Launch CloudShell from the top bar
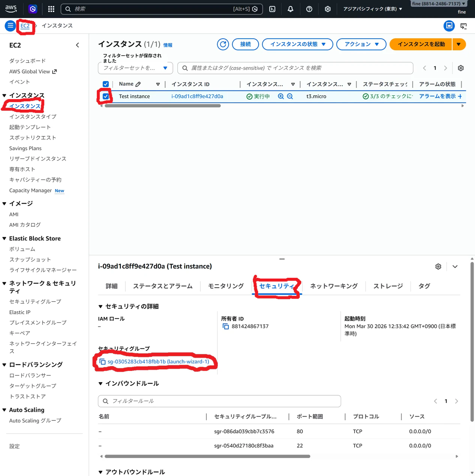The image size is (475, 476). point(272,9)
